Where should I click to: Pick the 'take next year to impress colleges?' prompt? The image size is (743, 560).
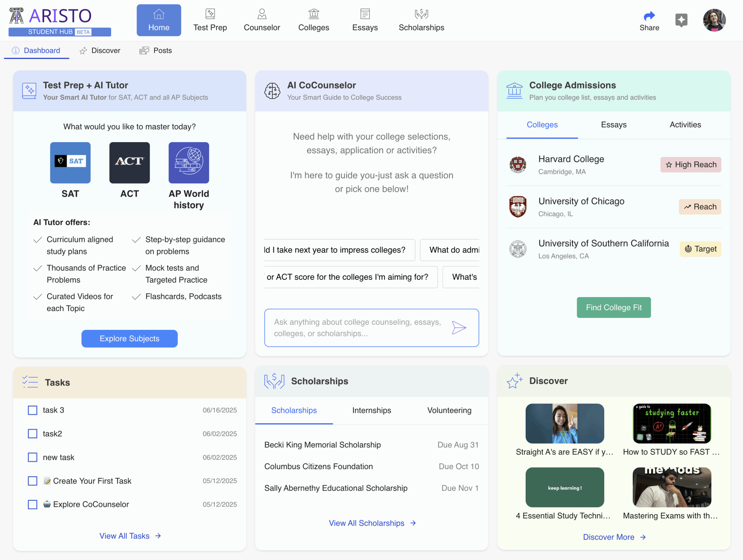pyautogui.click(x=339, y=250)
